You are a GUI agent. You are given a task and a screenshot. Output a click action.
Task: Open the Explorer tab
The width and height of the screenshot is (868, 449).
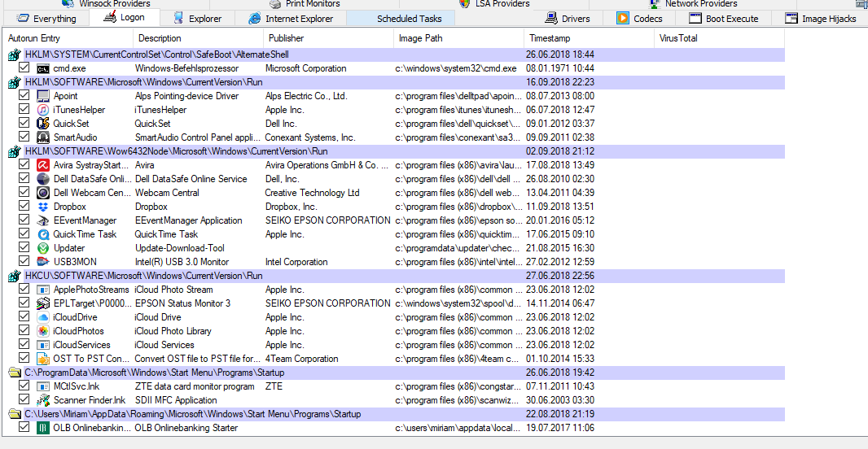pyautogui.click(x=198, y=18)
